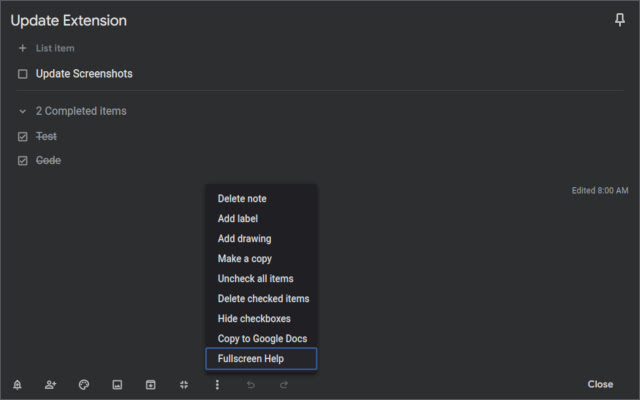Click the undo arrow icon
The image size is (640, 400).
[x=250, y=384]
